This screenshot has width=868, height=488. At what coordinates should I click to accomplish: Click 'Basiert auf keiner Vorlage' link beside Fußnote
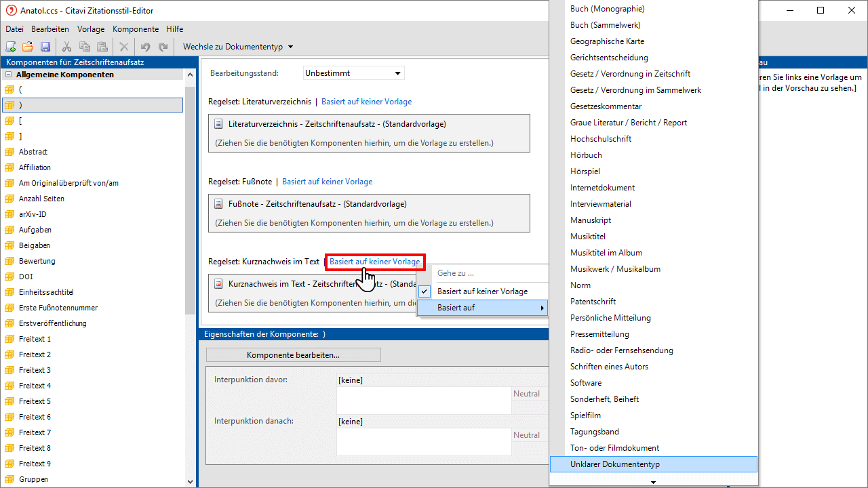tap(327, 182)
